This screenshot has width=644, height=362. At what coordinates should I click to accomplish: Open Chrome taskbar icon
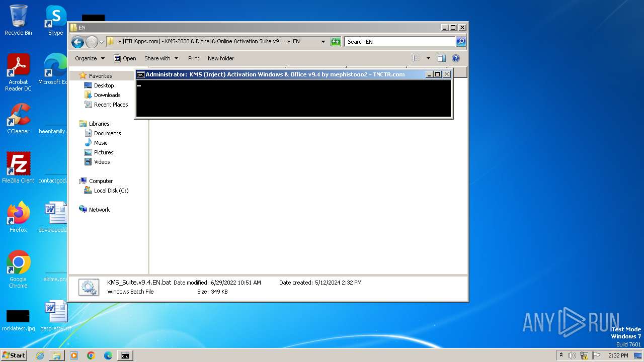coord(91,355)
